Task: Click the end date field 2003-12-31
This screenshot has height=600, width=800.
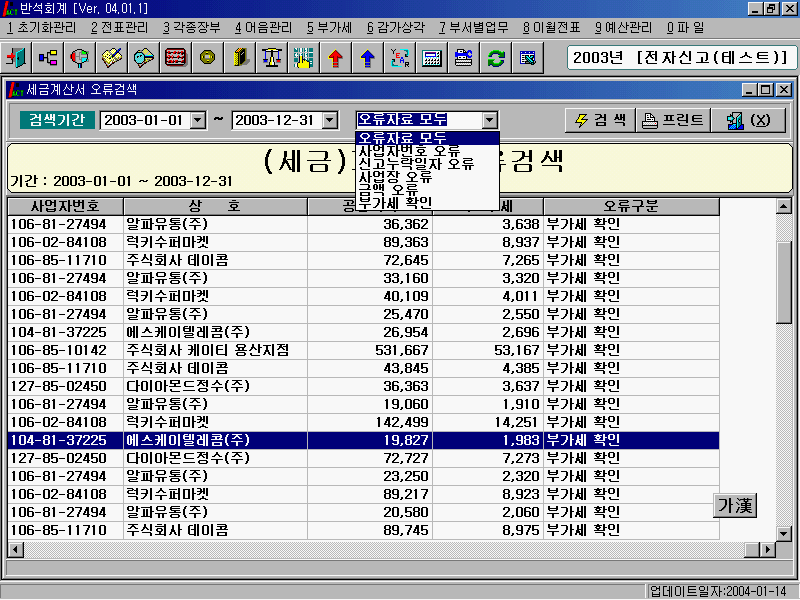Action: point(277,121)
